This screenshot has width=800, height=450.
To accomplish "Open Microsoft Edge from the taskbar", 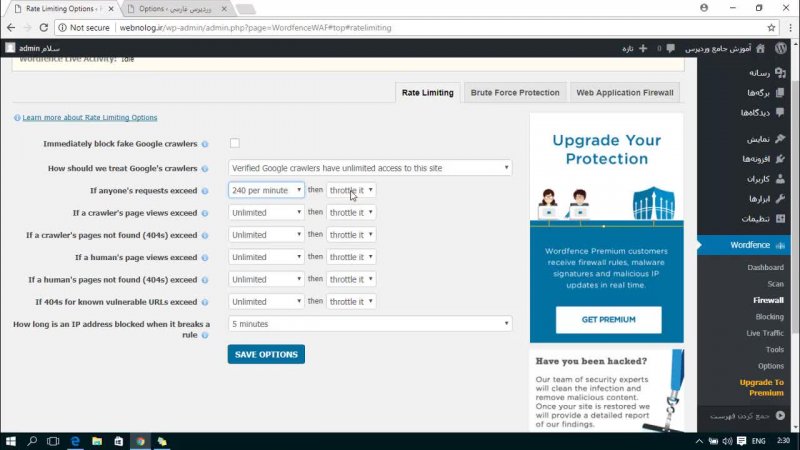I will 73,441.
